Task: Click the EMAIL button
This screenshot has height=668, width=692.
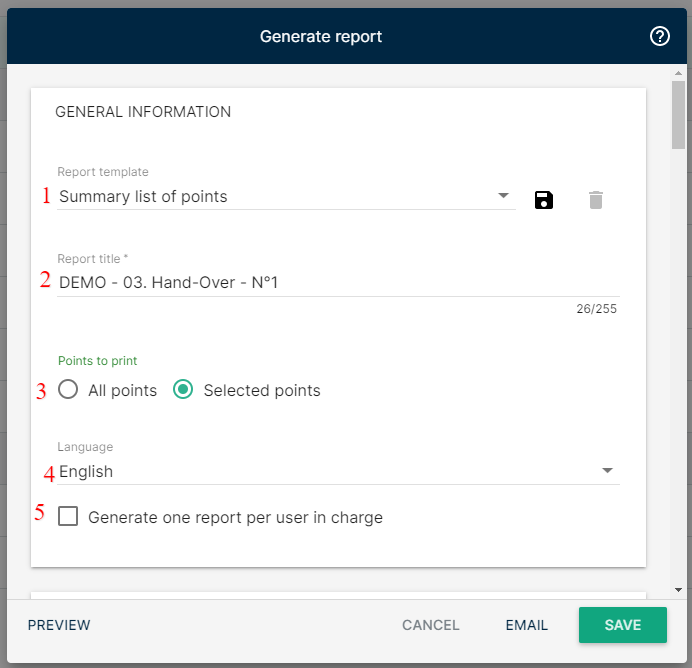Action: point(527,625)
